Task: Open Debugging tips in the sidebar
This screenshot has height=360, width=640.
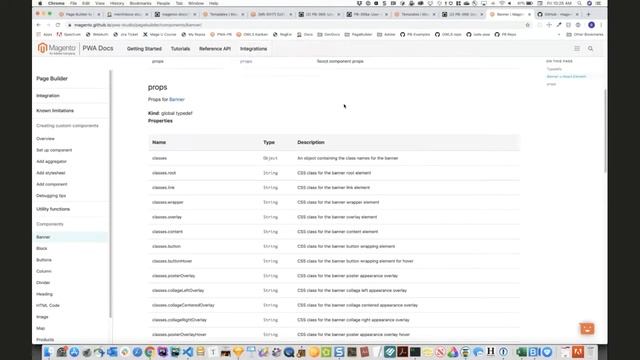Action: [51, 196]
